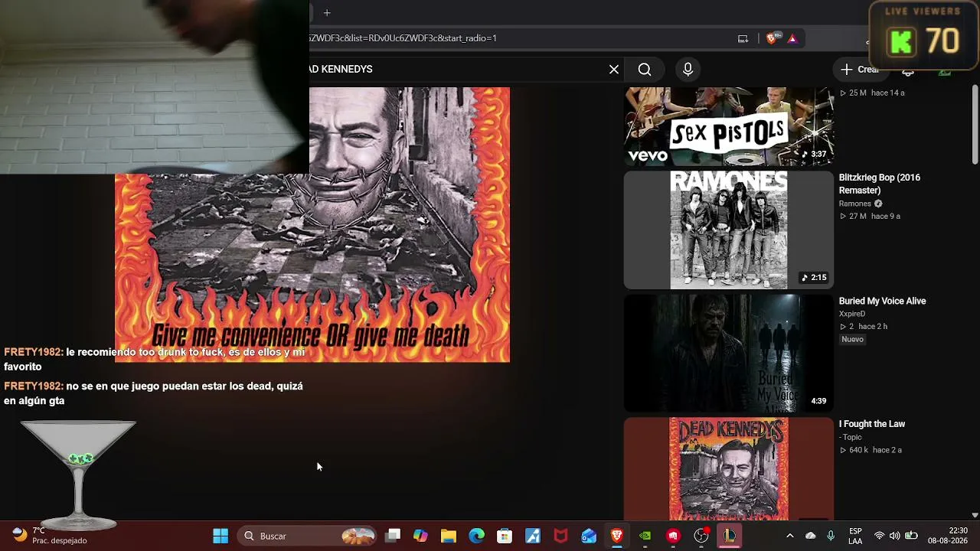This screenshot has width=980, height=551.
Task: Click the '27 M hace 9 a' view count text
Action: pos(870,217)
